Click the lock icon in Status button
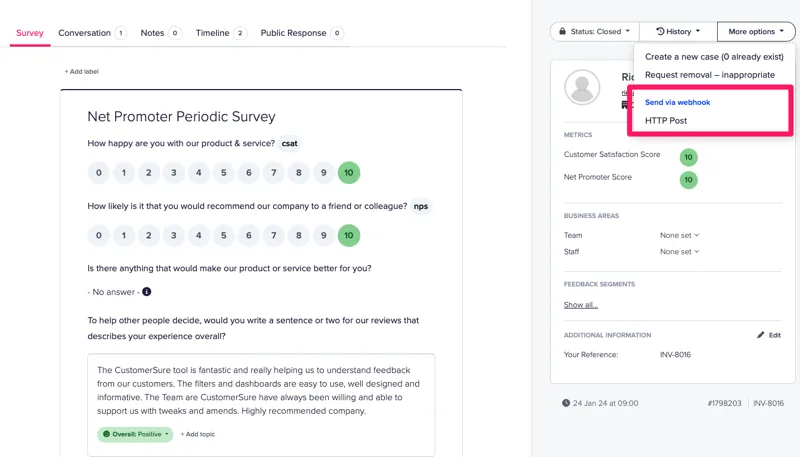The height and width of the screenshot is (457, 800). tap(563, 32)
